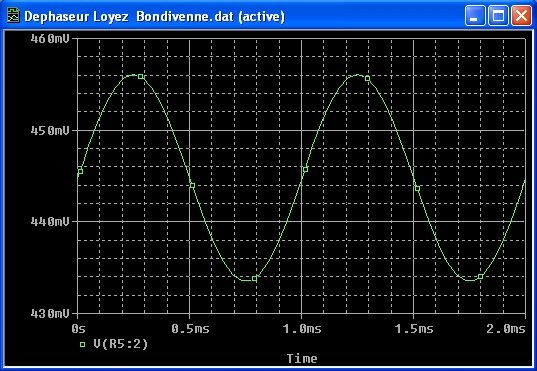Click the 0.5ms x-axis label

click(x=190, y=329)
